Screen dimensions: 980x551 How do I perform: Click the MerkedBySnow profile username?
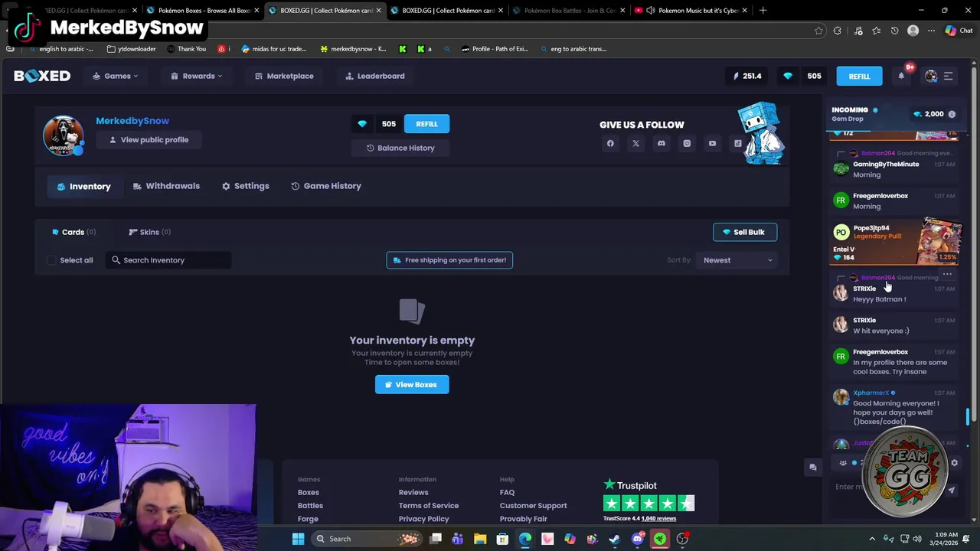[132, 121]
